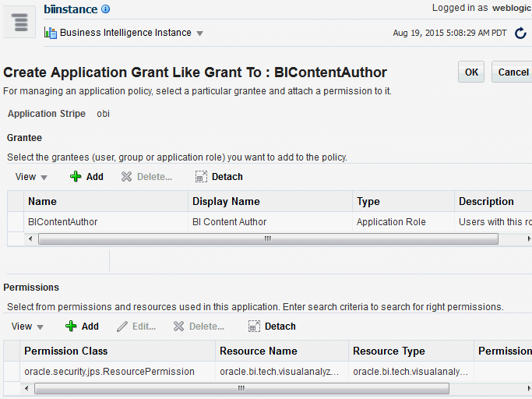This screenshot has height=399, width=532.
Task: Click the Grantee scrollbar left arrow
Action: (x=30, y=238)
